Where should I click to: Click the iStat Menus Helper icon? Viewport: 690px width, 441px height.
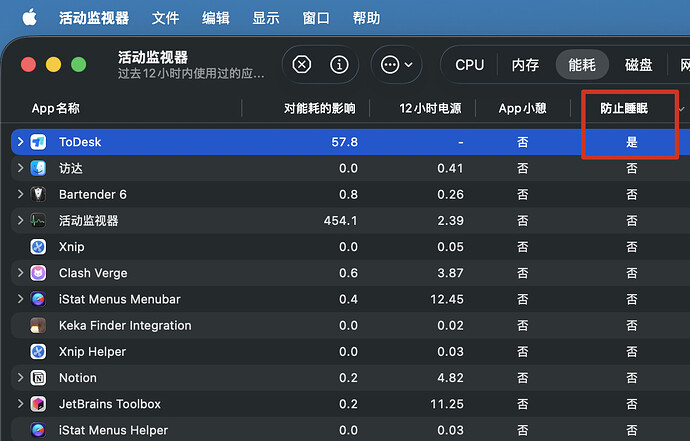38,430
